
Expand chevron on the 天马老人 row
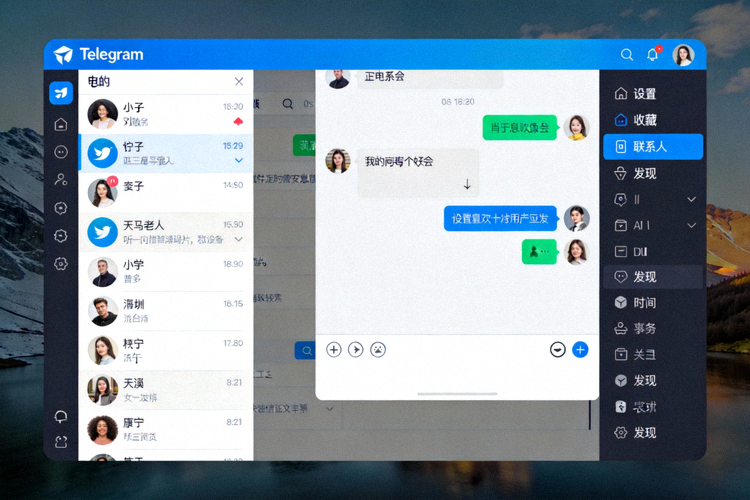click(x=239, y=239)
